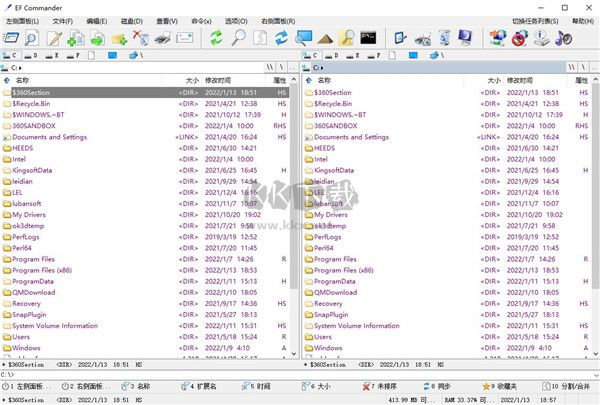Select $Recycle.Bin folder in left panel

[145, 104]
